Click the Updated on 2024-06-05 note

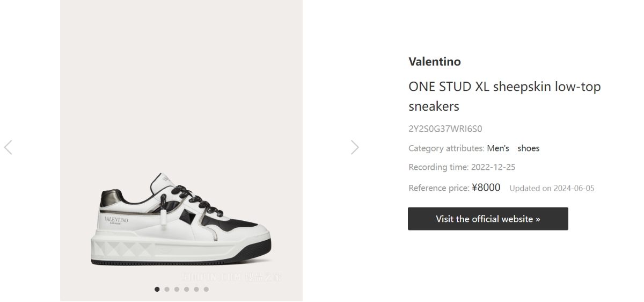tap(551, 188)
